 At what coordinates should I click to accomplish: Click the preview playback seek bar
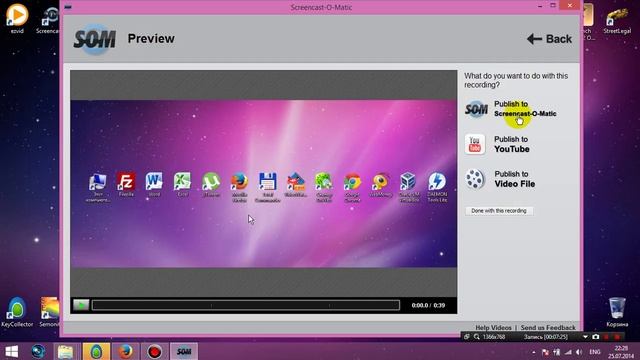tap(246, 305)
